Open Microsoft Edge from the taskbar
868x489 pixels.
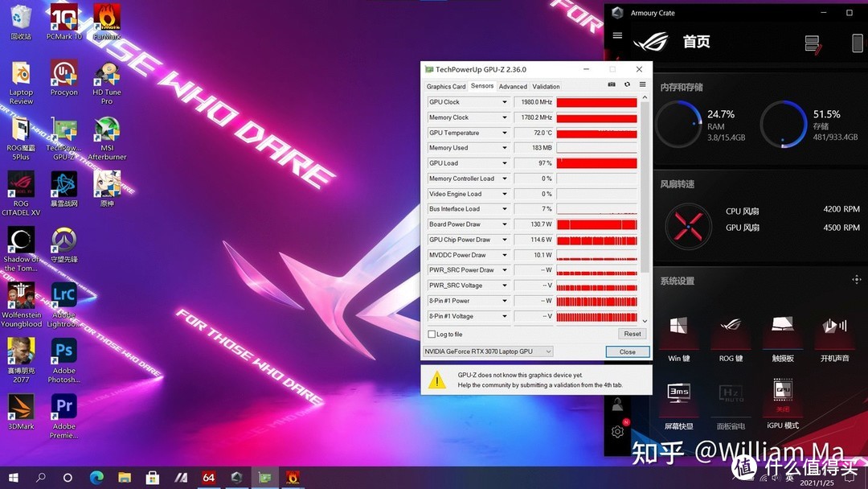point(97,478)
